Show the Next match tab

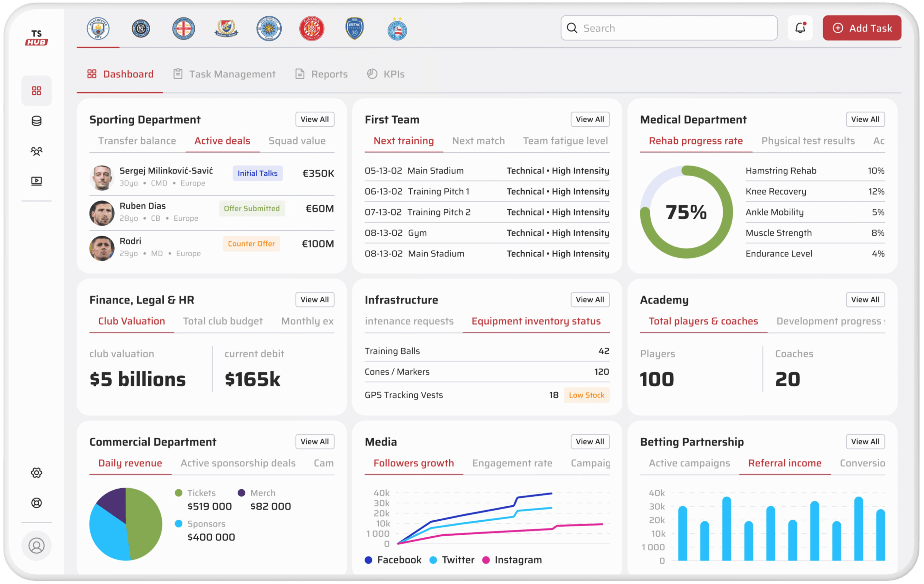[x=478, y=141]
